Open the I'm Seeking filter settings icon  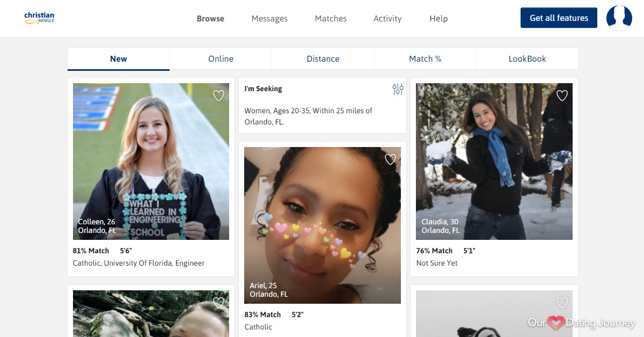tap(398, 89)
